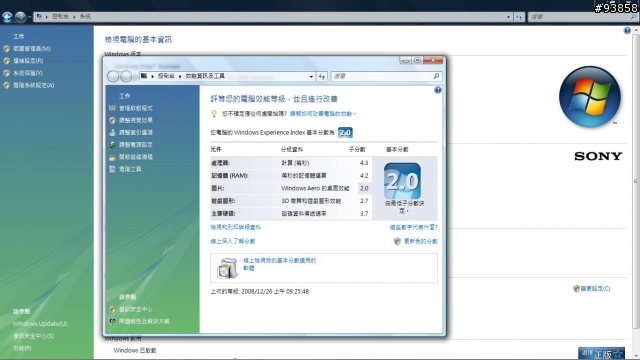Open 進階工具 advanced tools icon
The height and width of the screenshot is (360, 640).
click(x=112, y=169)
